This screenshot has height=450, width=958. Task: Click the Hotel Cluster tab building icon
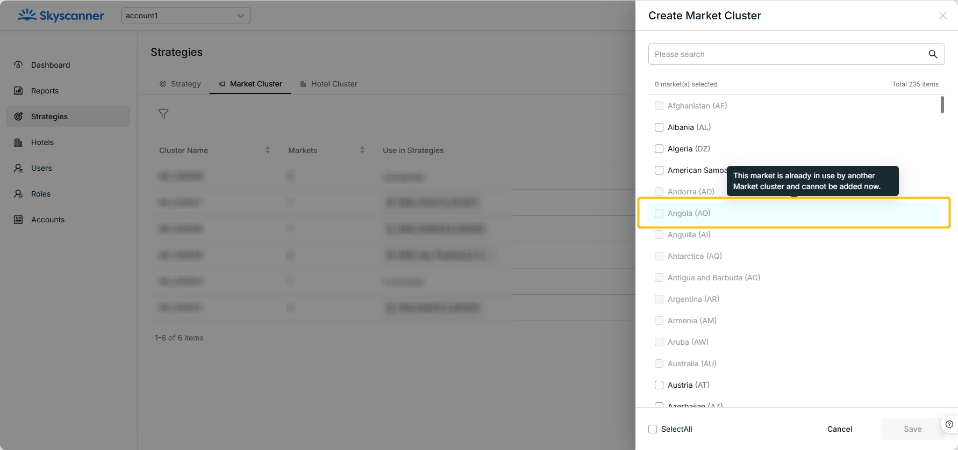(303, 84)
